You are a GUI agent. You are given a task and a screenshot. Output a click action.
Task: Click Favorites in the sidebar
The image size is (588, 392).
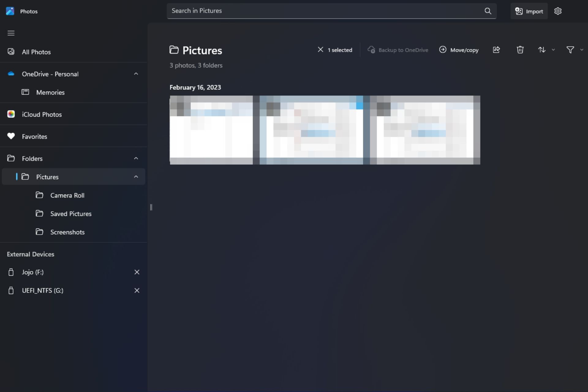point(35,136)
